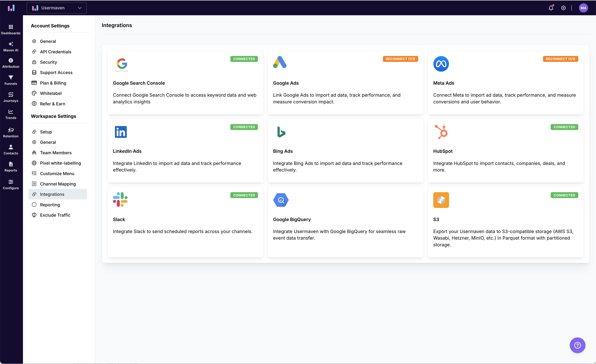Click the MA user avatar

[x=583, y=8]
